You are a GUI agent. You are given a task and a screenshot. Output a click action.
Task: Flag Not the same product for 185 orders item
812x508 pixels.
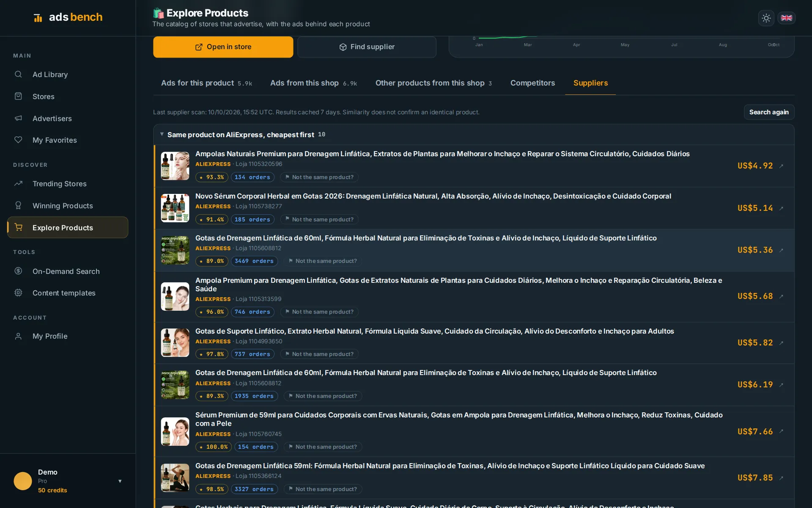[x=319, y=219]
